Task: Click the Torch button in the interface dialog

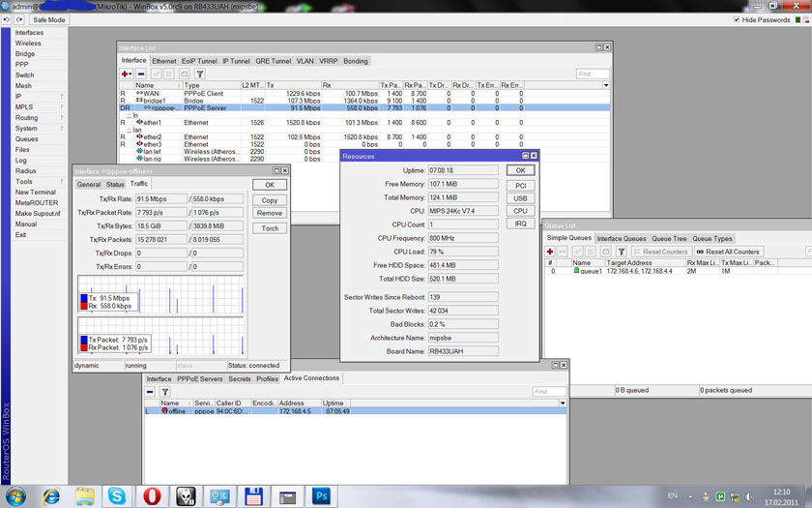Action: click(x=270, y=228)
